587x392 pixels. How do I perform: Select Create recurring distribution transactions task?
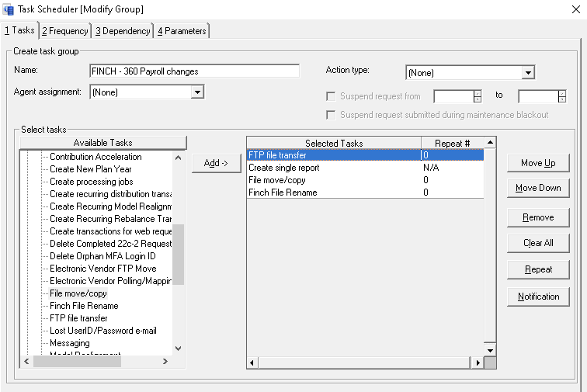click(x=110, y=194)
